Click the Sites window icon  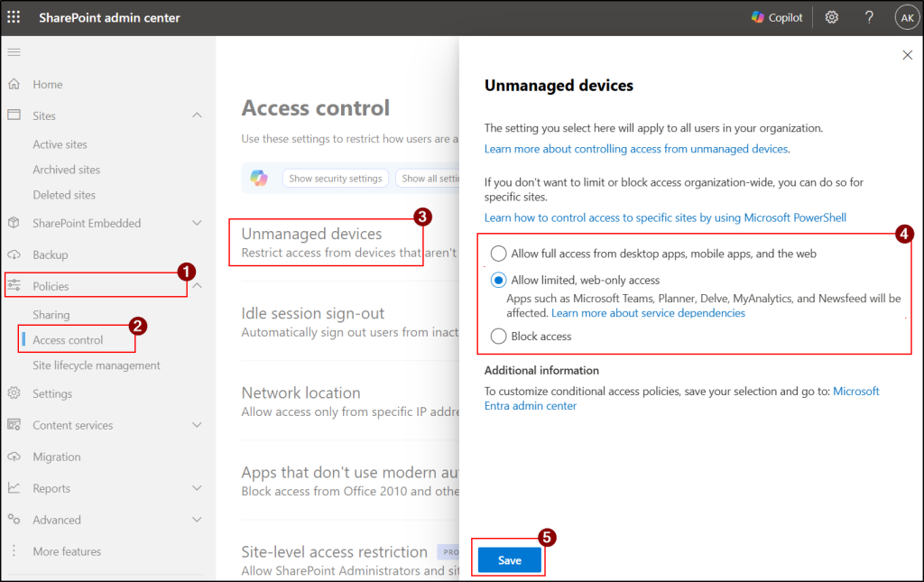point(14,115)
